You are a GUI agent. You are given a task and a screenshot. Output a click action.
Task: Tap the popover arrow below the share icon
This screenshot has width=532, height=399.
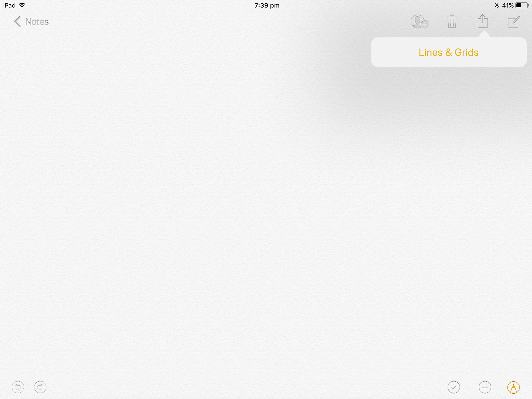[484, 34]
